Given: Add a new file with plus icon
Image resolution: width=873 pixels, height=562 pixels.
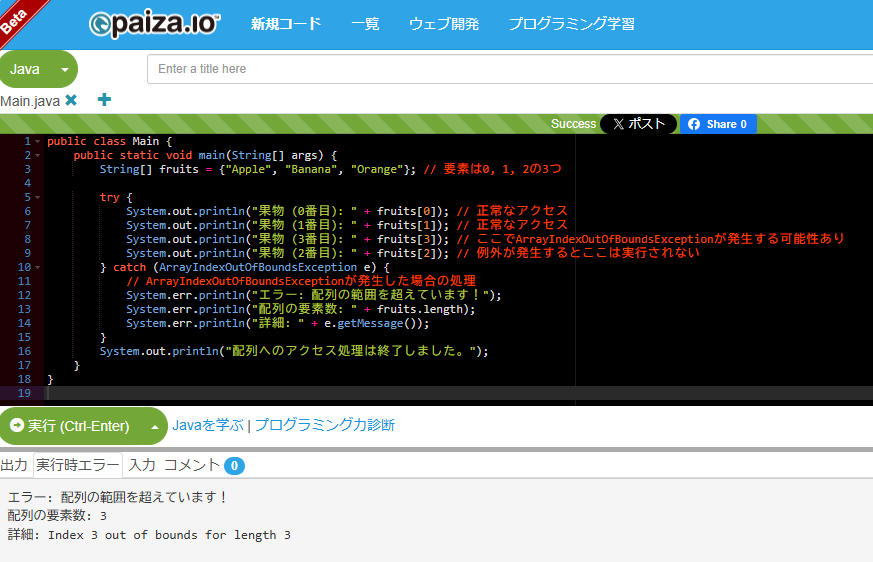Looking at the screenshot, I should pyautogui.click(x=104, y=100).
